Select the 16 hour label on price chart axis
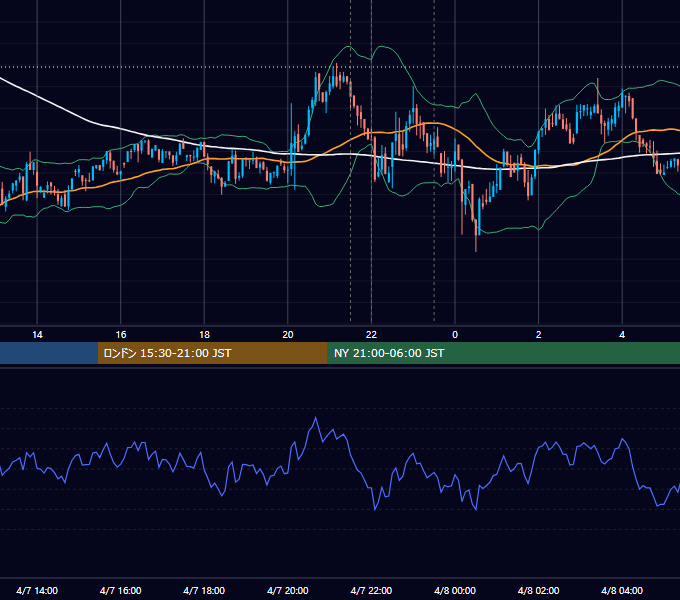This screenshot has height=600, width=680. (x=121, y=335)
